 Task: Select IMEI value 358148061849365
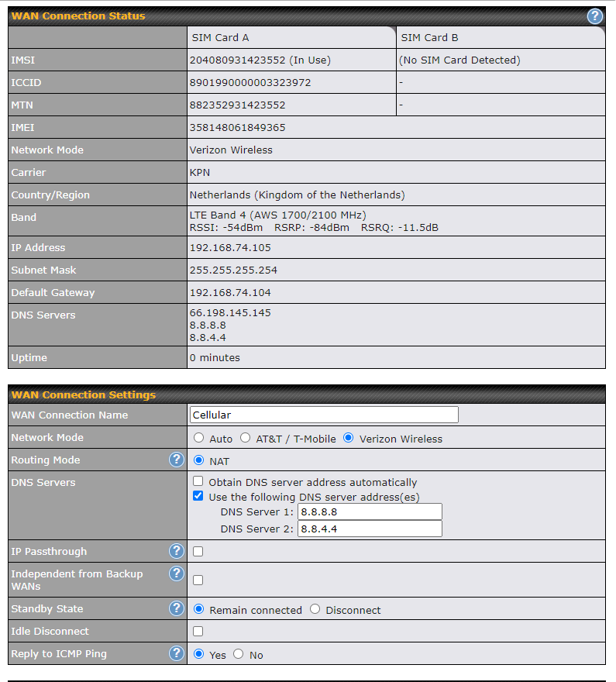[237, 127]
